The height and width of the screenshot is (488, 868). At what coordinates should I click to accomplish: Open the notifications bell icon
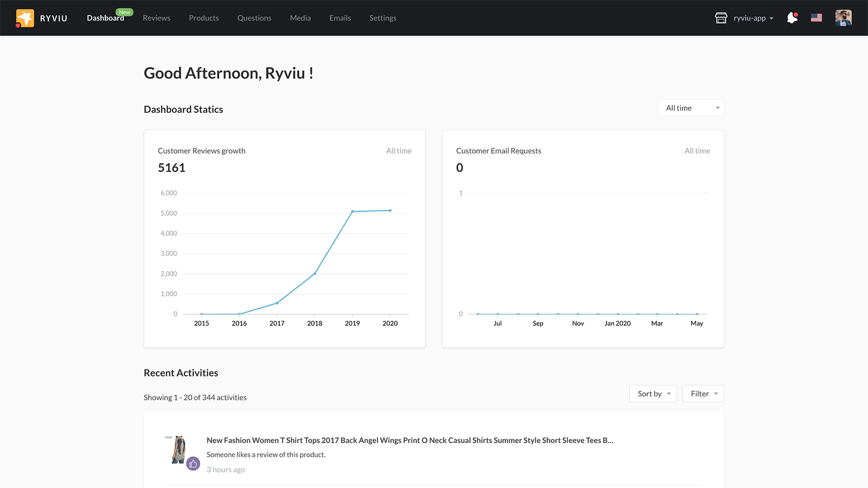coord(792,18)
